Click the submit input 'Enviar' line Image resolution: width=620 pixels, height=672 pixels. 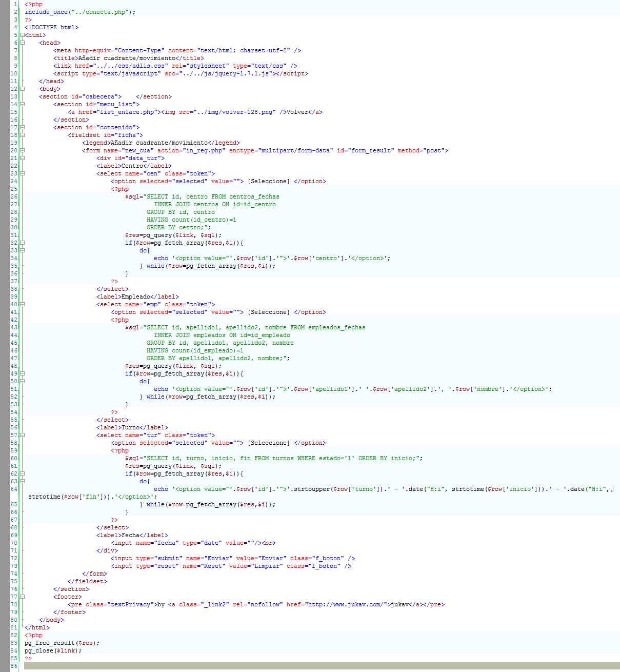(233, 558)
